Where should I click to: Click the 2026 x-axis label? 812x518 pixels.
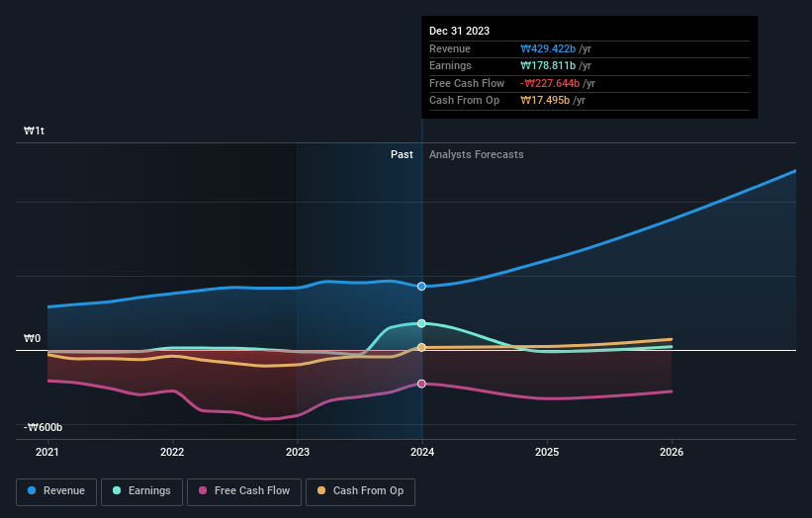[672, 452]
